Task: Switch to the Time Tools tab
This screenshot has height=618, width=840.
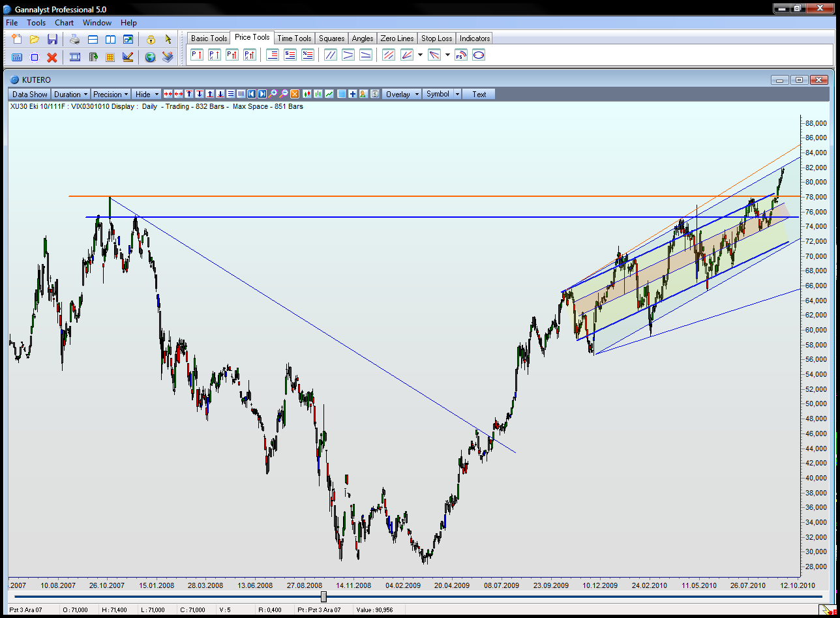Action: point(294,38)
